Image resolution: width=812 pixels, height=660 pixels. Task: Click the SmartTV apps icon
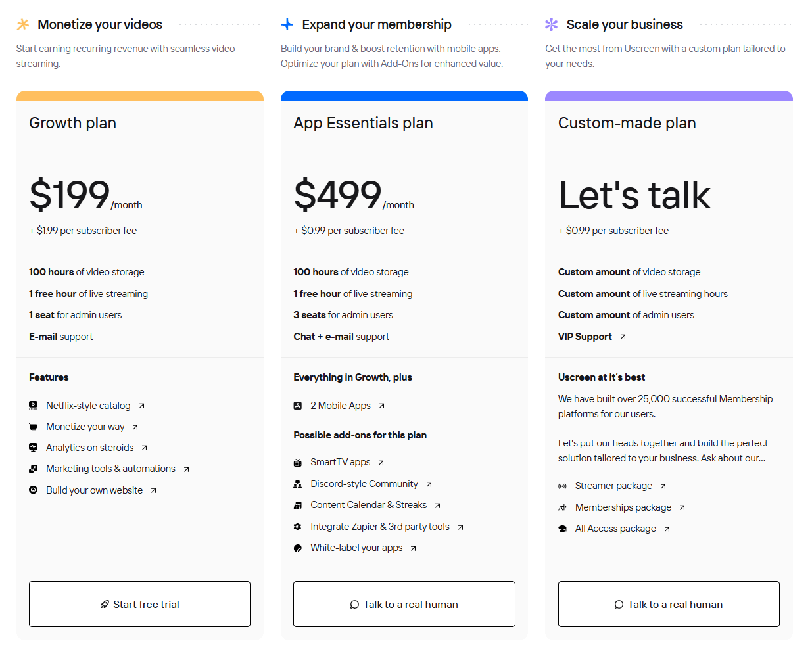tap(298, 463)
